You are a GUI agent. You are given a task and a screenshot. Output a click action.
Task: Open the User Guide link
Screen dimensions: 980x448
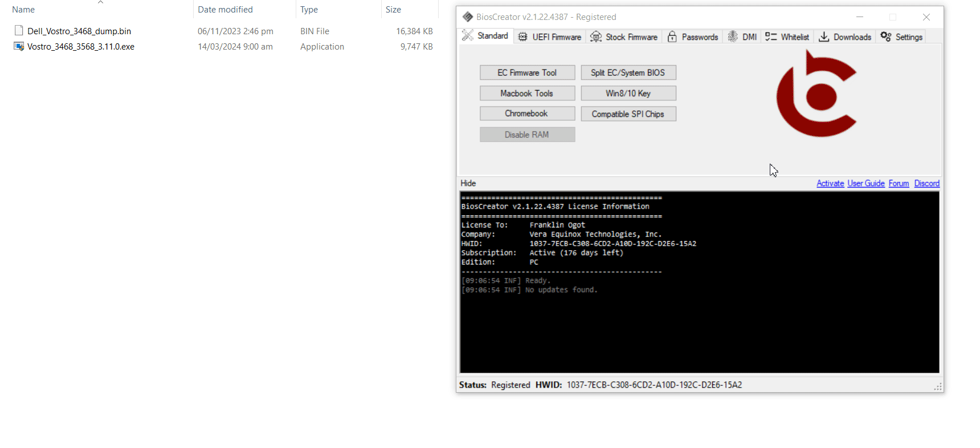coord(865,184)
